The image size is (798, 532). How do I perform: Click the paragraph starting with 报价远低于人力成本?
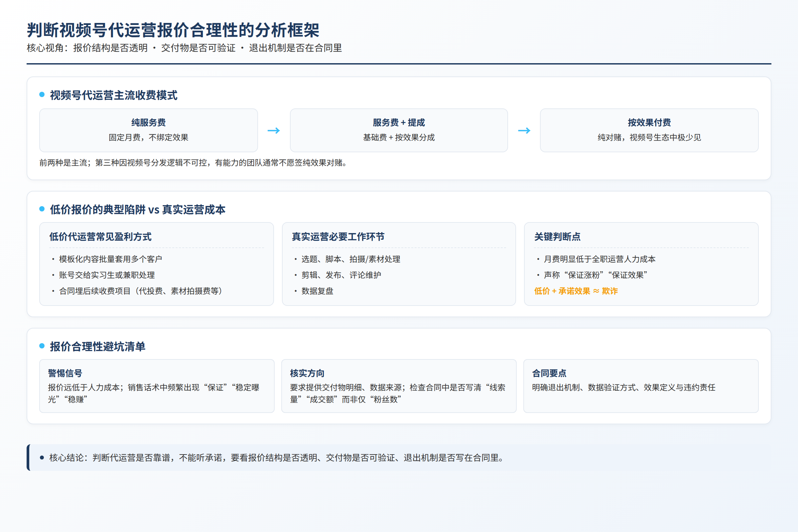click(154, 394)
